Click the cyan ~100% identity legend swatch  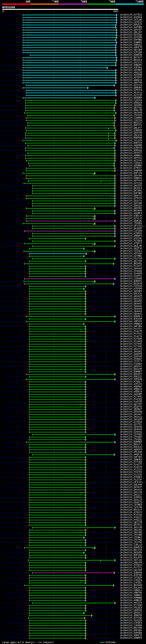(130, 4)
